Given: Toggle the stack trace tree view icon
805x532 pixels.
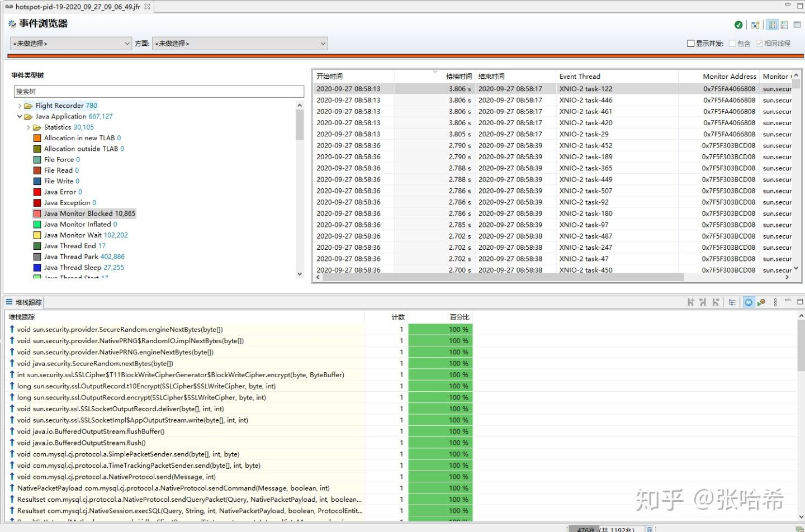Looking at the screenshot, I should (x=732, y=302).
